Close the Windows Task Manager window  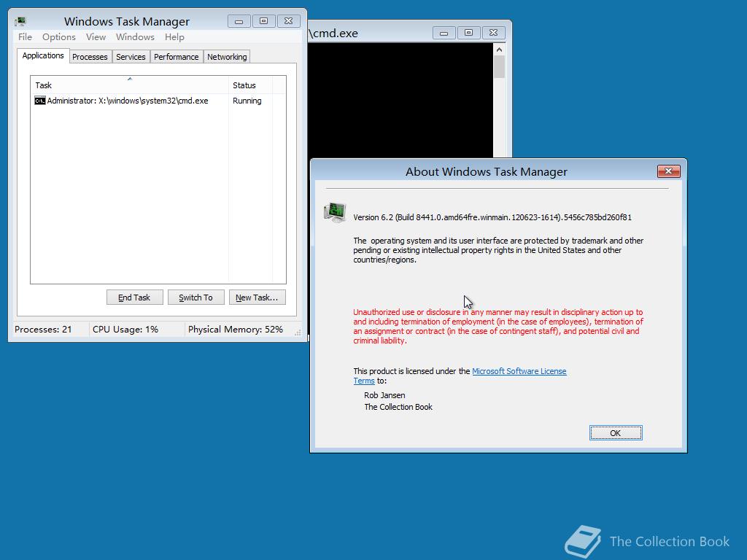point(288,21)
